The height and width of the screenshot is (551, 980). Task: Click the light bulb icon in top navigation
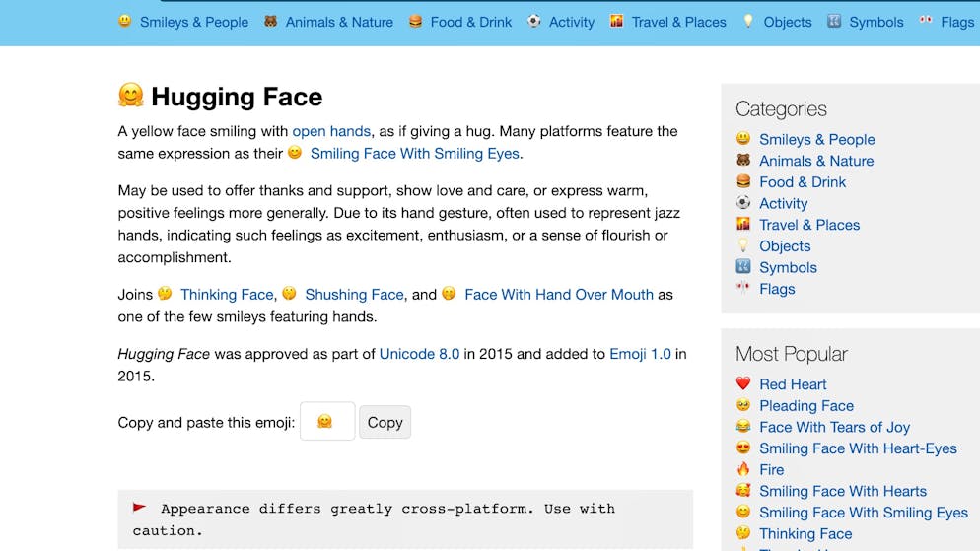(748, 21)
